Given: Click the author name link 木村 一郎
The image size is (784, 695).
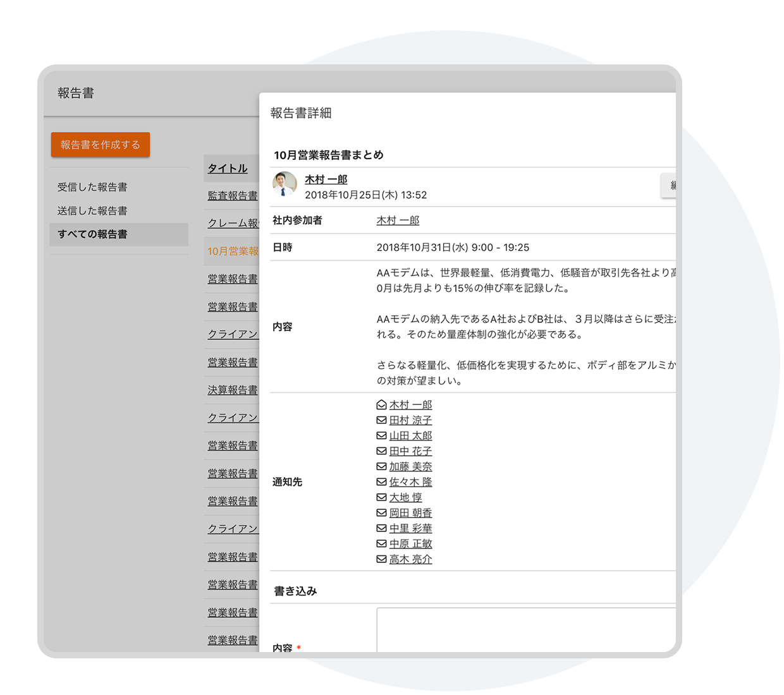Looking at the screenshot, I should (325, 179).
